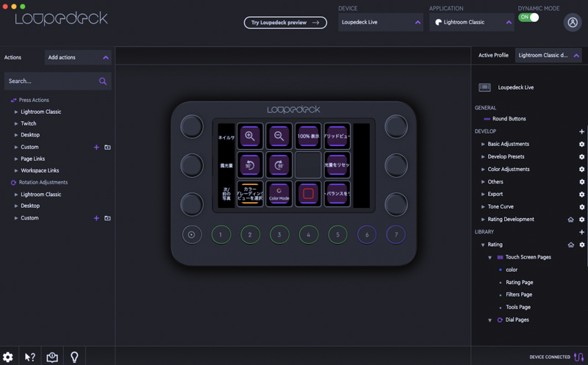Click round button 1 on device
The height and width of the screenshot is (365, 588).
(221, 234)
